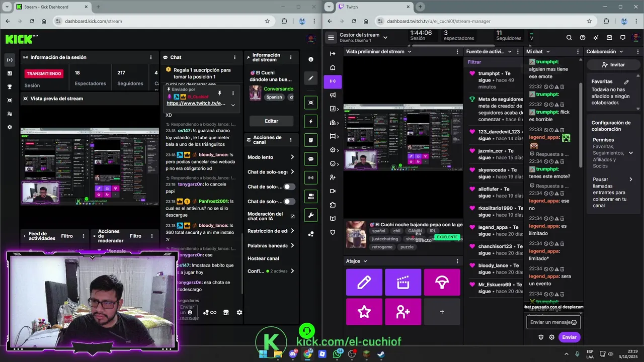Click Filtro in Feed de actividades

67,236
